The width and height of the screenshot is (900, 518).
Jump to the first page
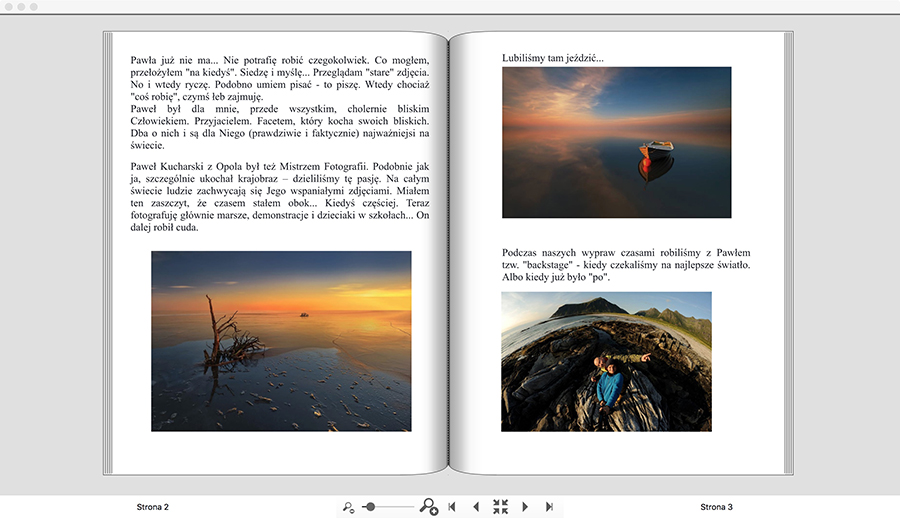[x=452, y=507]
